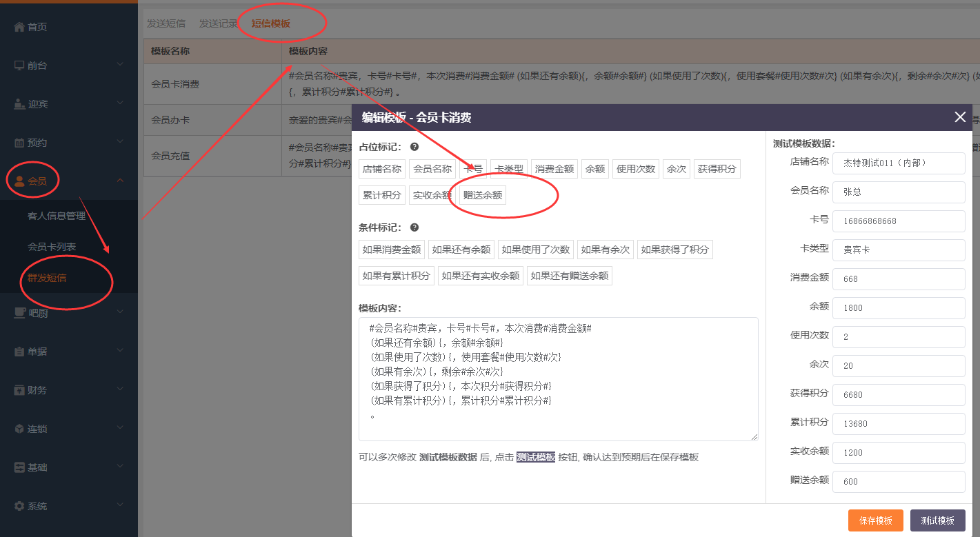Click help icon next to 条件标记
The image size is (980, 537).
414,227
